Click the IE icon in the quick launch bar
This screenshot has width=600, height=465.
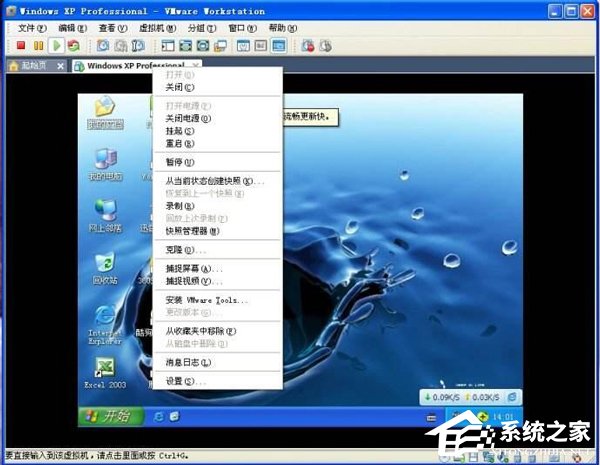click(158, 417)
